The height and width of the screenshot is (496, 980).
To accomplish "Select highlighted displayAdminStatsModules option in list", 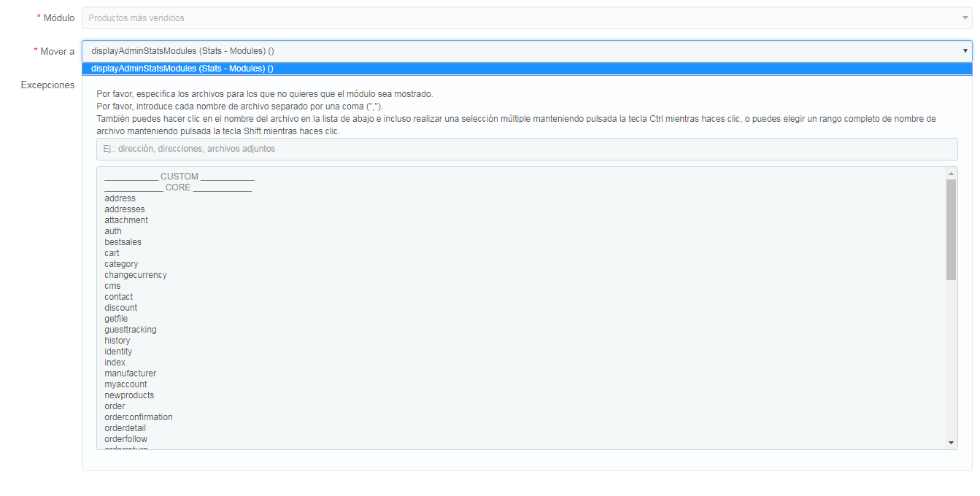I will click(527, 69).
